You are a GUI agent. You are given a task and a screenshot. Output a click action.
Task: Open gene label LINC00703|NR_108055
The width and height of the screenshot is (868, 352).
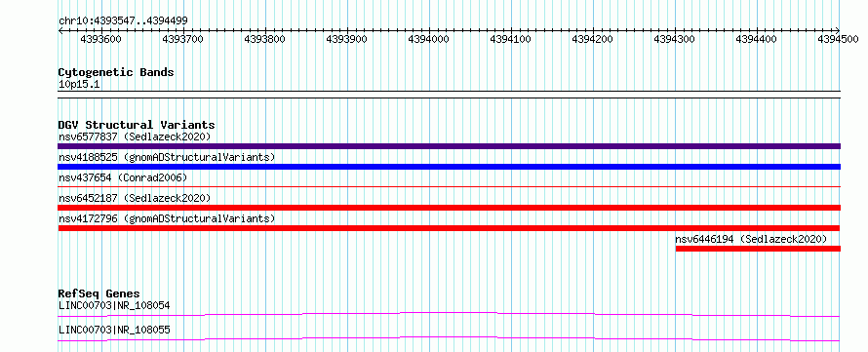(x=114, y=331)
